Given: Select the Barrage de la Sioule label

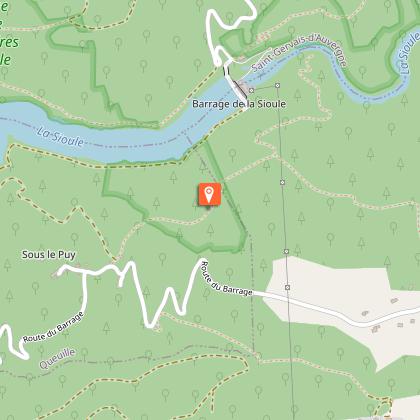Looking at the screenshot, I should pos(239,104).
